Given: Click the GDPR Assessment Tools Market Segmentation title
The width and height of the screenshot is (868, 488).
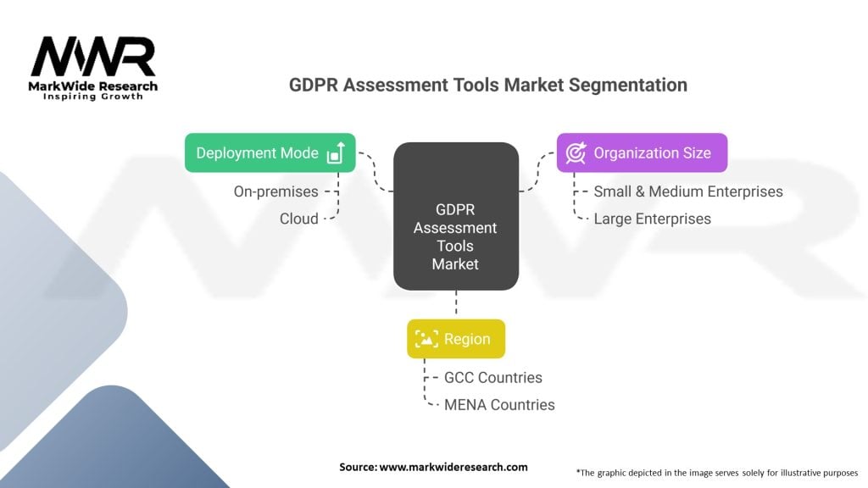Looking at the screenshot, I should click(x=487, y=85).
